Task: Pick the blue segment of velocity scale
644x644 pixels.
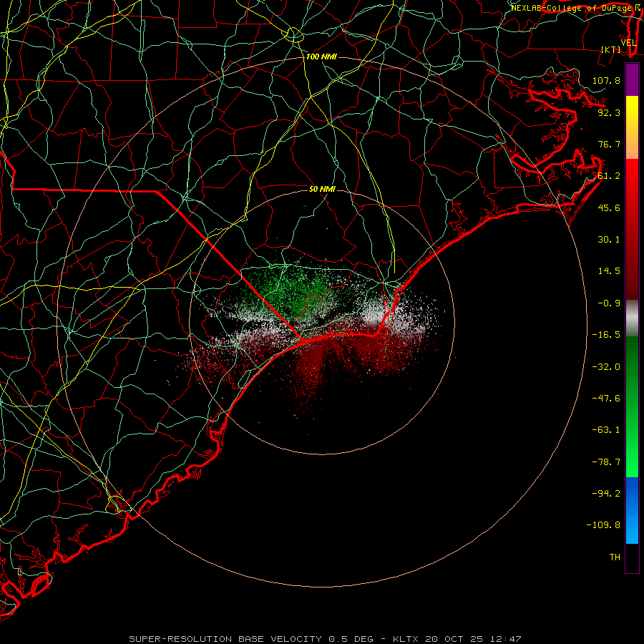Action: [632, 510]
